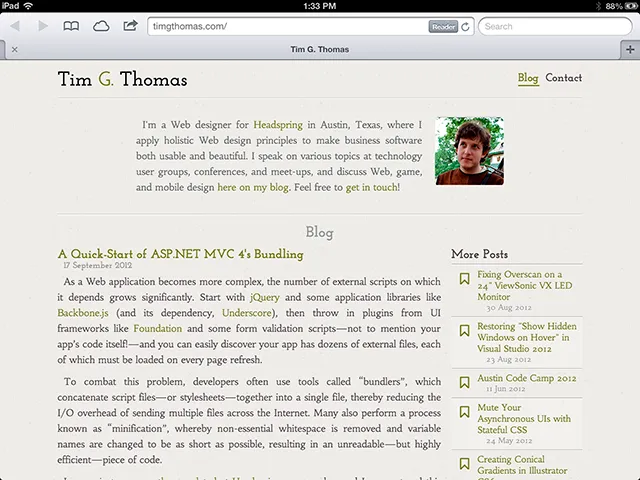The image size is (640, 480).
Task: Tap the share action icon
Action: (x=130, y=26)
